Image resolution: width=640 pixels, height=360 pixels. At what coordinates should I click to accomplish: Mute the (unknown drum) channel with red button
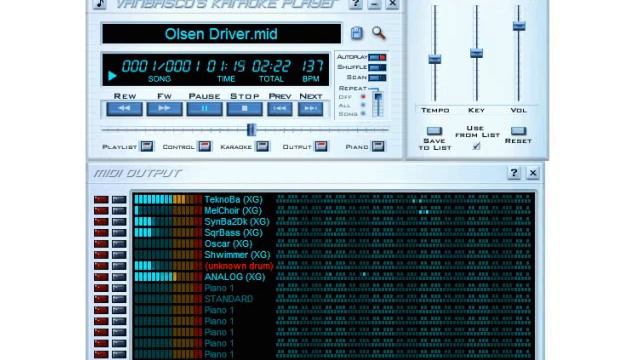(101, 266)
